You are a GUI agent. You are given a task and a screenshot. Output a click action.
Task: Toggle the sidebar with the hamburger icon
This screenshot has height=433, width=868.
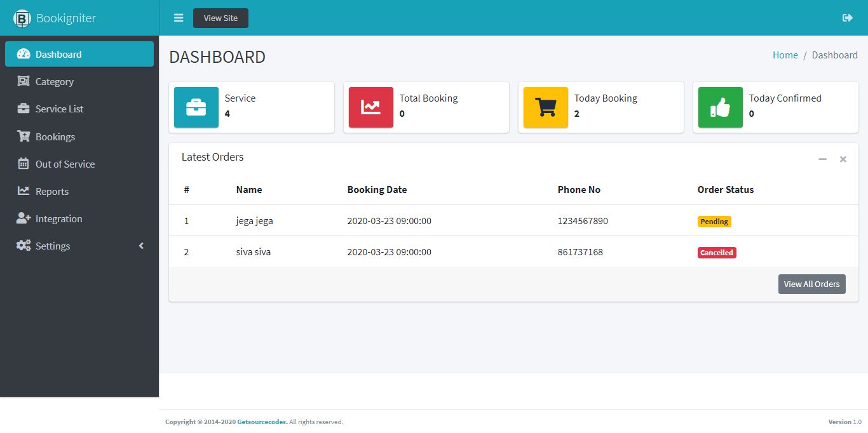(178, 18)
